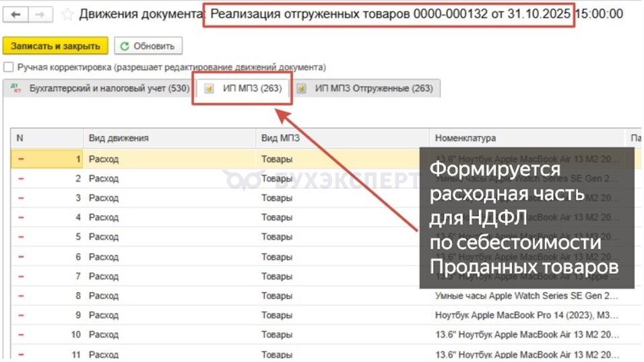Image resolution: width=644 pixels, height=362 pixels.
Task: Select Умные часы Apple Watch cell in row 8
Action: tap(527, 295)
